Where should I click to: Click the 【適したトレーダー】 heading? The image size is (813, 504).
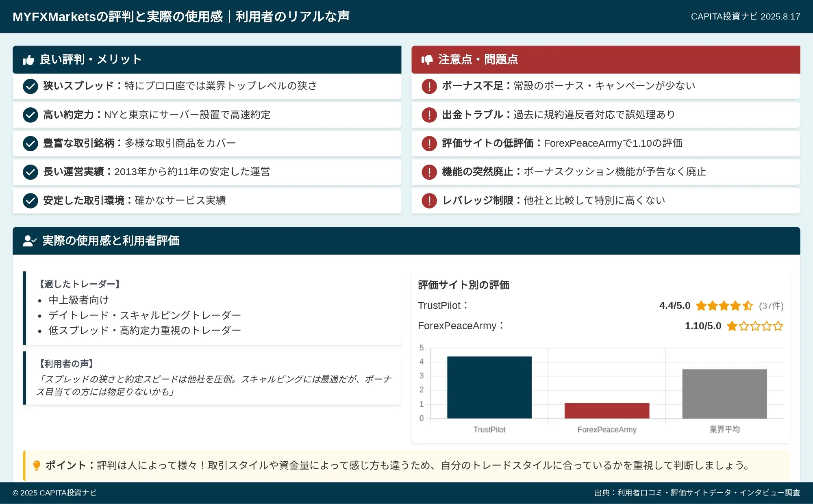pyautogui.click(x=79, y=284)
